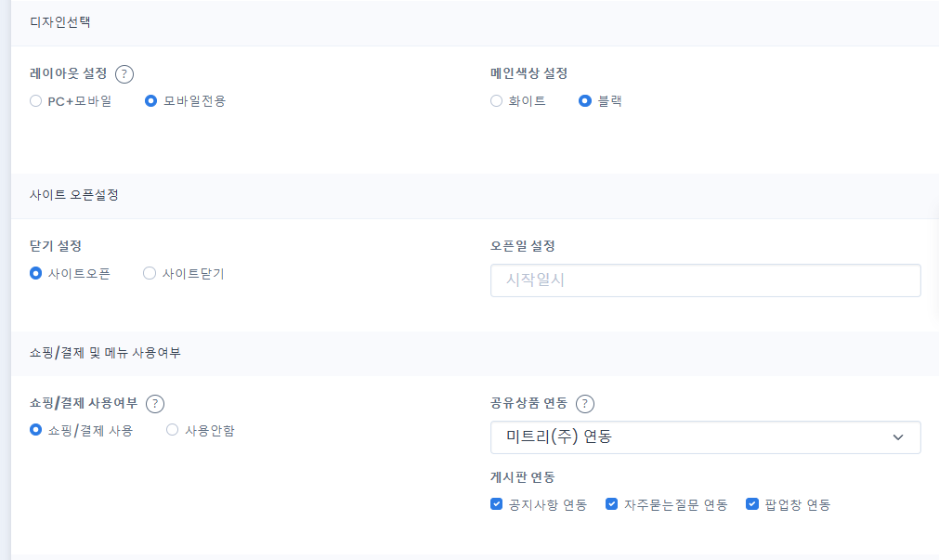Click the 쇼핑/결제 및 메뉴 사용여부 header
Screen dimensions: 939x560
point(105,353)
